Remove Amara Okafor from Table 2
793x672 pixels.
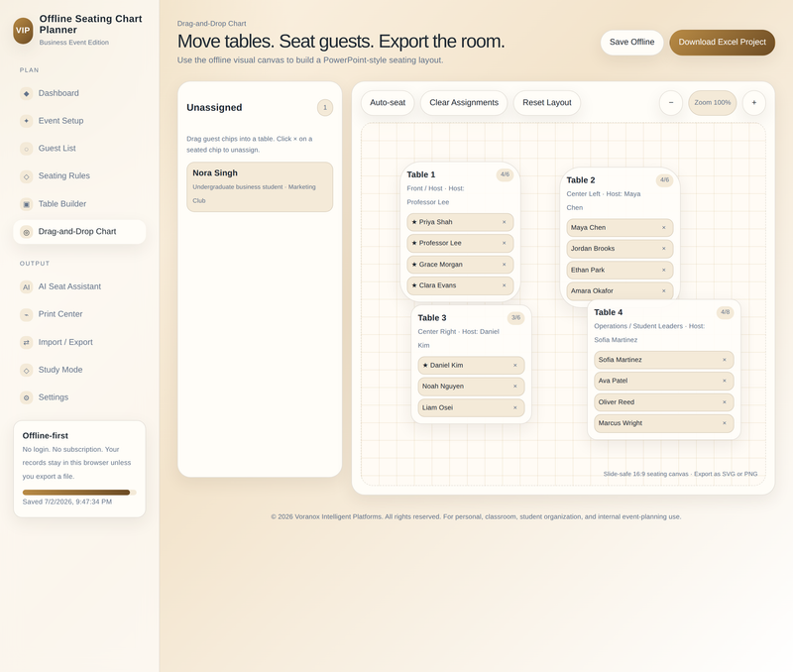point(664,291)
